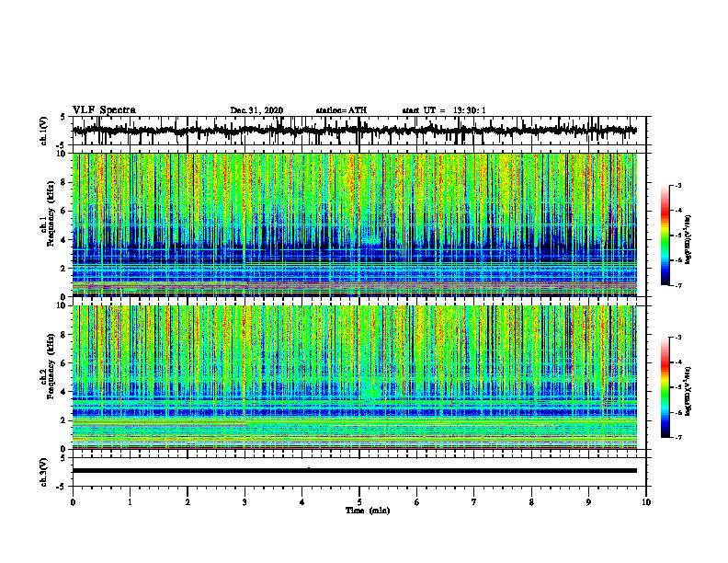Click time axis tick label '10'
The height and width of the screenshot is (563, 728).
[646, 502]
